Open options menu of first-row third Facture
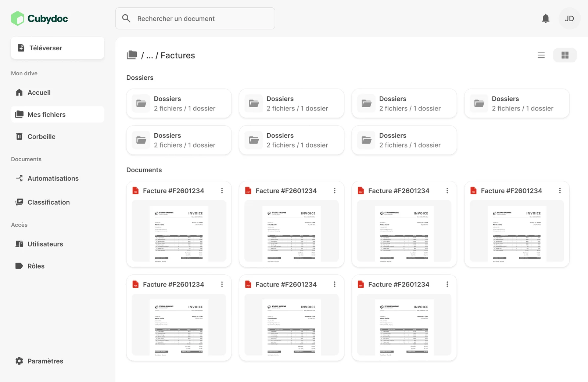Screen dimensions: 588x382 point(447,191)
